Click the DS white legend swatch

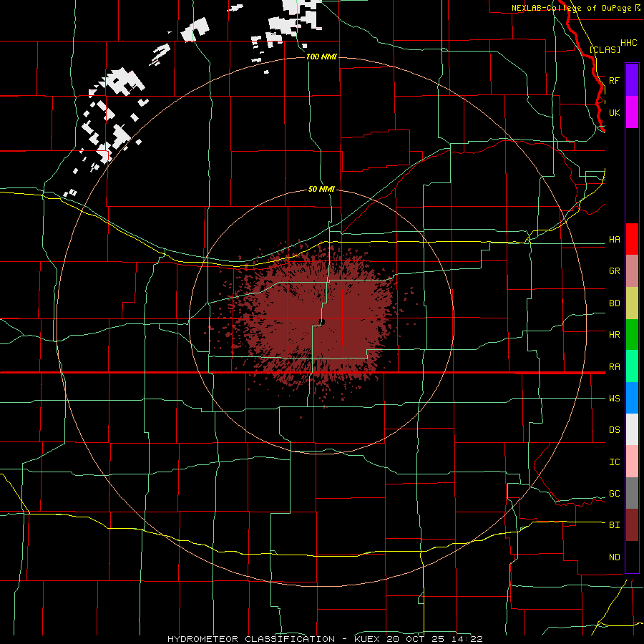coord(632,429)
